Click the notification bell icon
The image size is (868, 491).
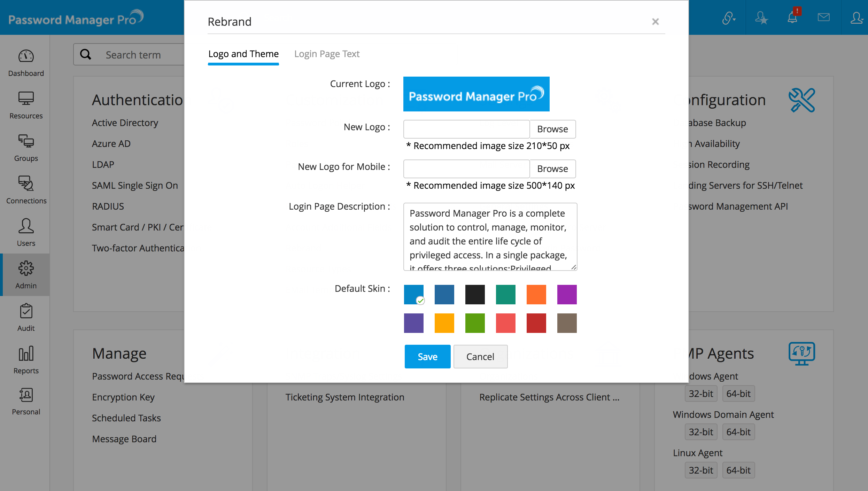click(792, 17)
